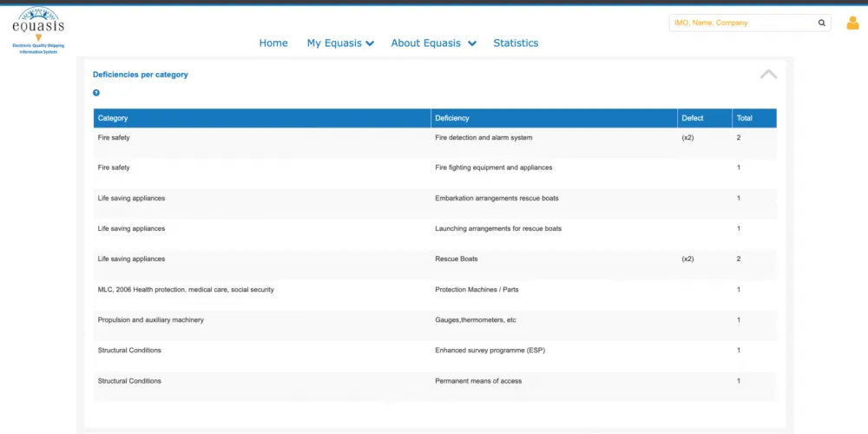This screenshot has width=868, height=434.
Task: Open the orange user account icon
Action: (852, 23)
